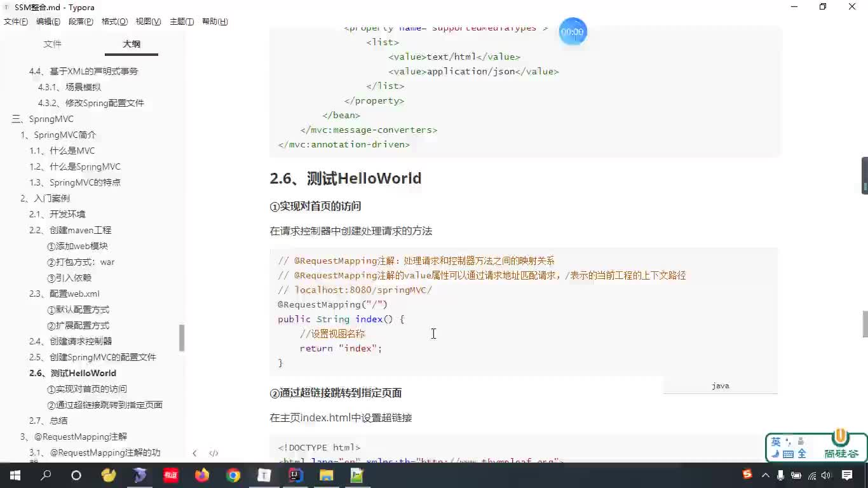The image size is (868, 488).
Task: Click the microphone tray icon
Action: click(780, 475)
